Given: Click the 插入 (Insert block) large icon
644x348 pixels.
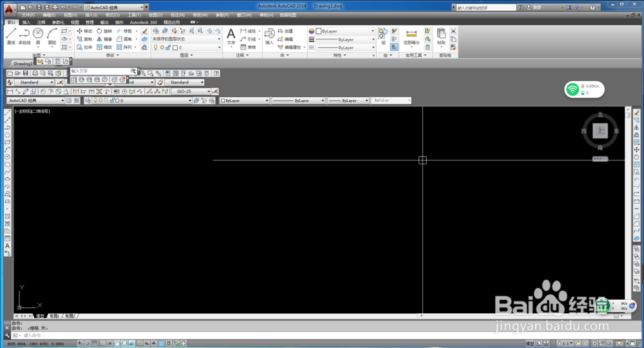Looking at the screenshot, I should [x=269, y=36].
